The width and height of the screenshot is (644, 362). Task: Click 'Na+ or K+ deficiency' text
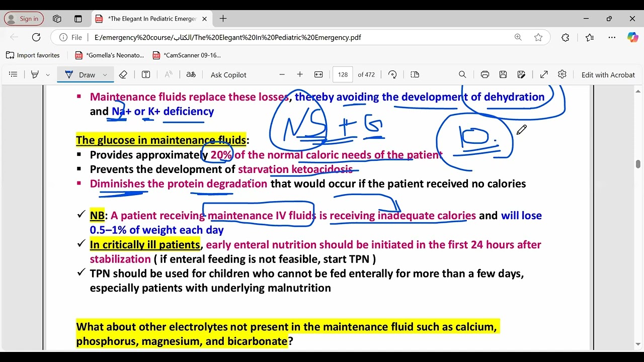point(163,111)
